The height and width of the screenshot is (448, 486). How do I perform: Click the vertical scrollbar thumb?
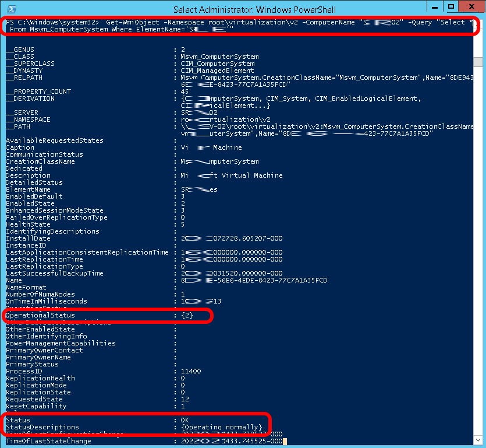tap(478, 62)
